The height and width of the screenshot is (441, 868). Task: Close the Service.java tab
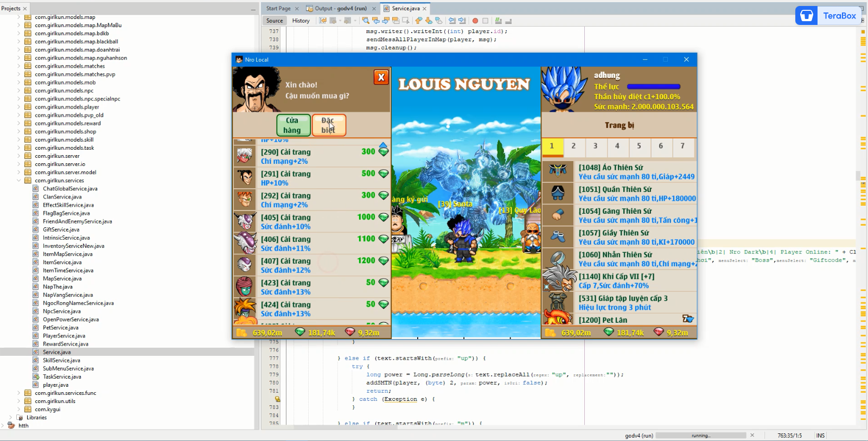pyautogui.click(x=424, y=9)
